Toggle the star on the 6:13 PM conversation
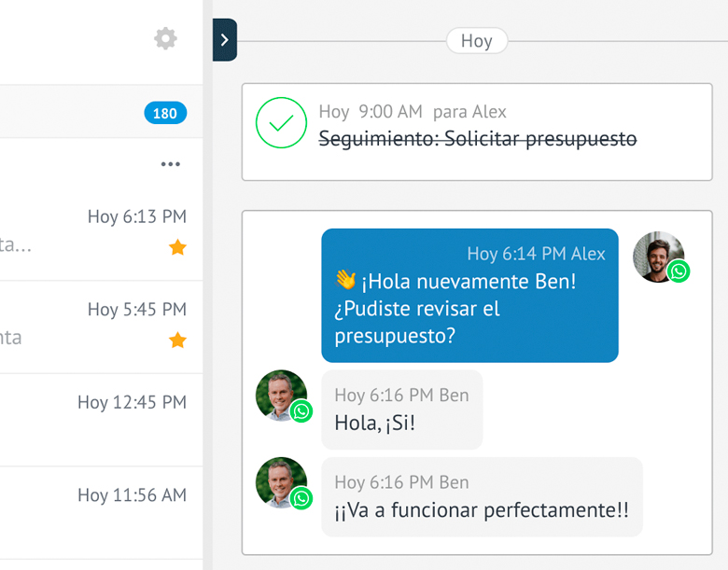This screenshot has height=570, width=728. 177,247
